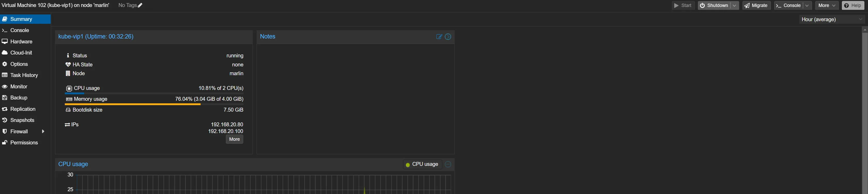The image size is (868, 194).
Task: Open the Replication section
Action: 22,109
